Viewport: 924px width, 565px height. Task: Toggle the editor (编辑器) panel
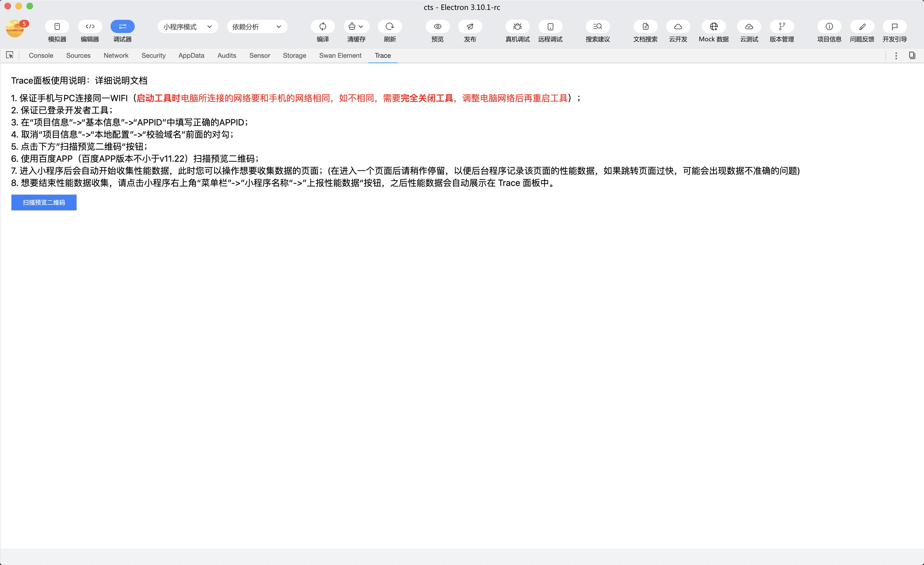[x=90, y=27]
